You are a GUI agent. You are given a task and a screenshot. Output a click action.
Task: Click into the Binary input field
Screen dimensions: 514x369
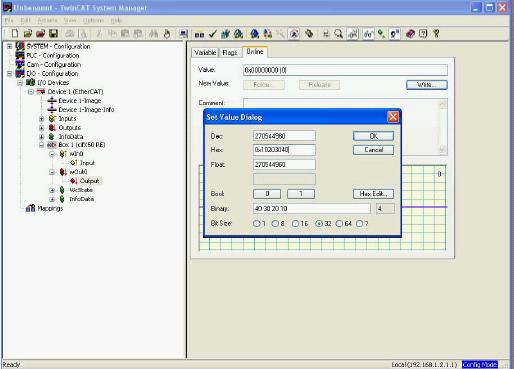(312, 209)
